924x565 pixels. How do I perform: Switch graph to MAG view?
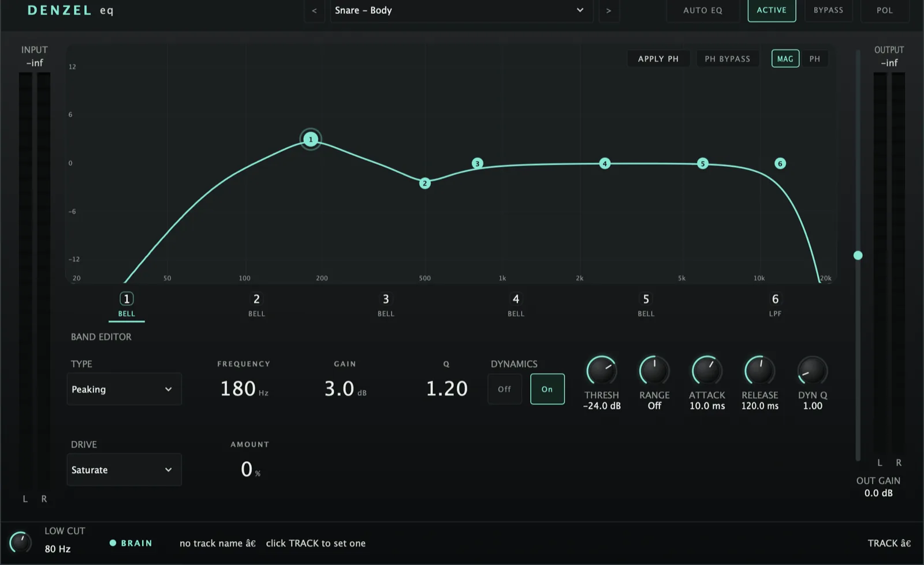[785, 59]
